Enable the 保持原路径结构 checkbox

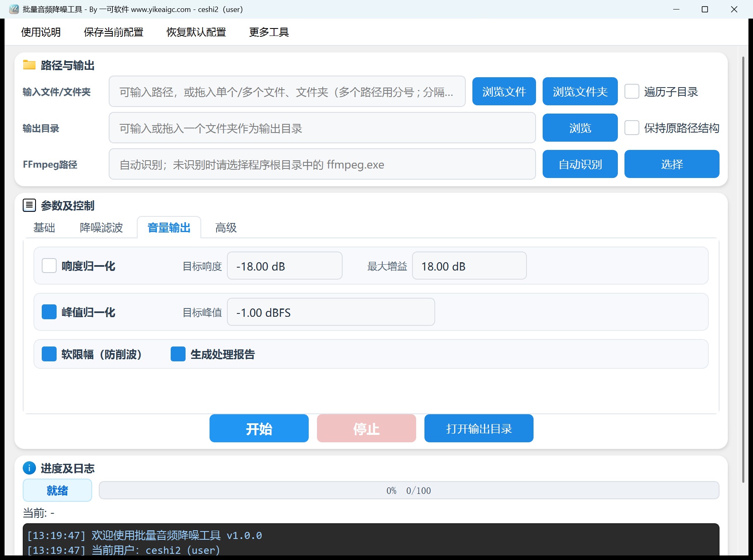pos(631,128)
